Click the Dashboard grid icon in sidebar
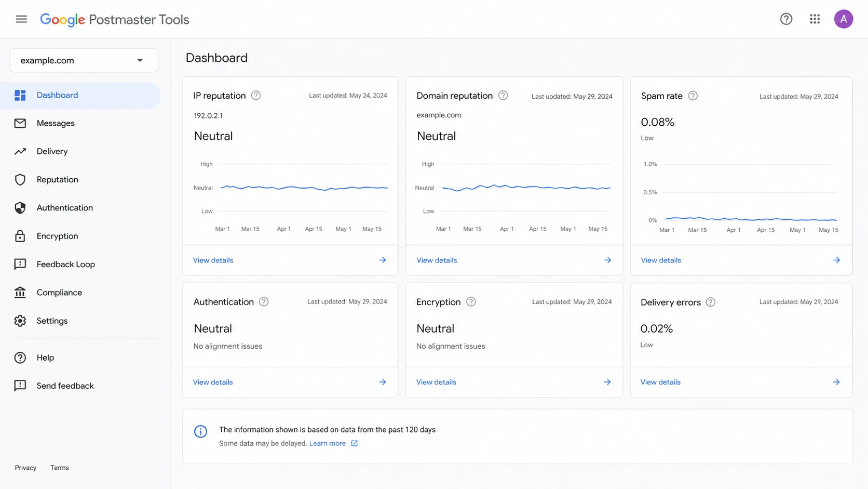The height and width of the screenshot is (489, 868). point(20,95)
